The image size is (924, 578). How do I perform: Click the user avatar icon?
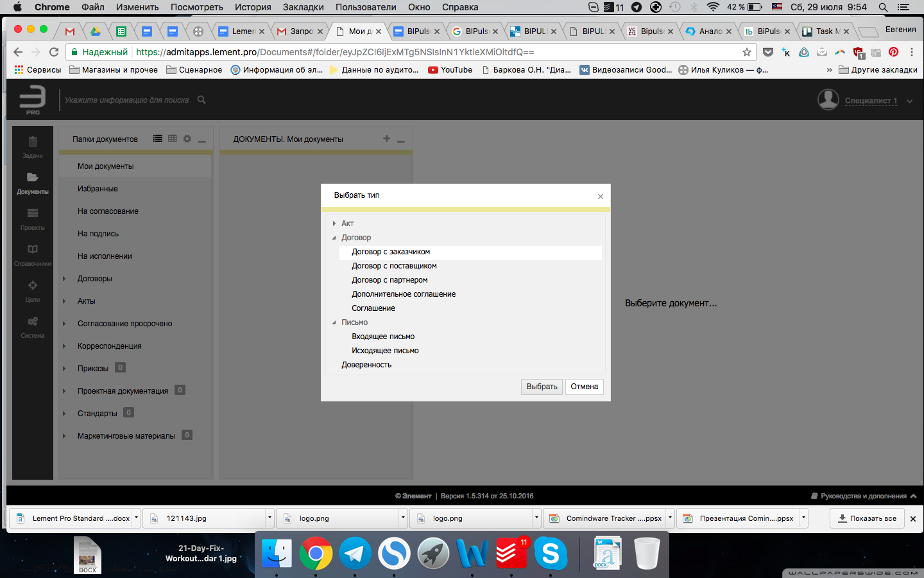(x=828, y=100)
